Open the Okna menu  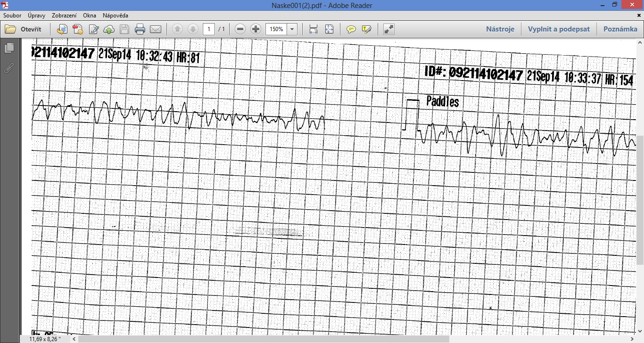(x=90, y=16)
